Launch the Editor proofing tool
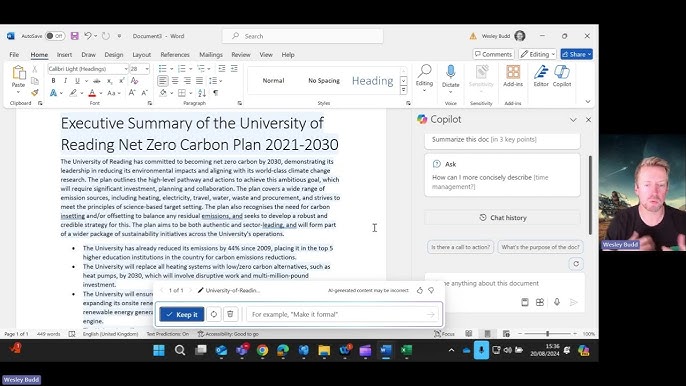The height and width of the screenshot is (386, 686). click(541, 76)
